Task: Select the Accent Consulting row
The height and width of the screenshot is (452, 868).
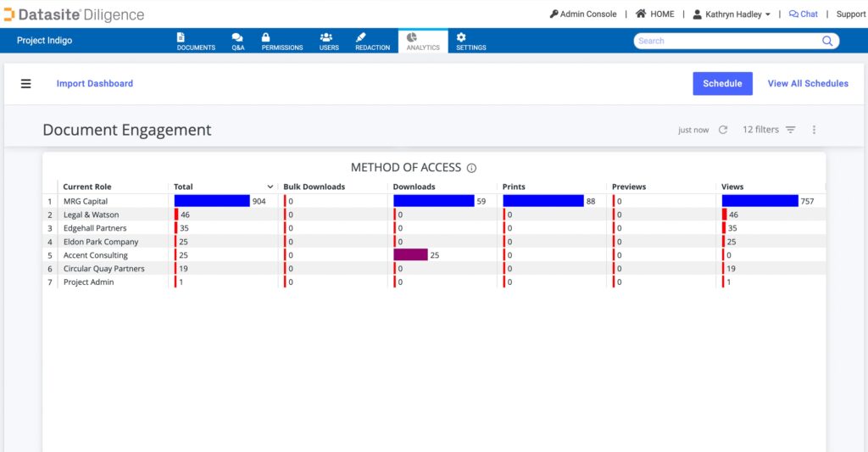Action: point(434,254)
